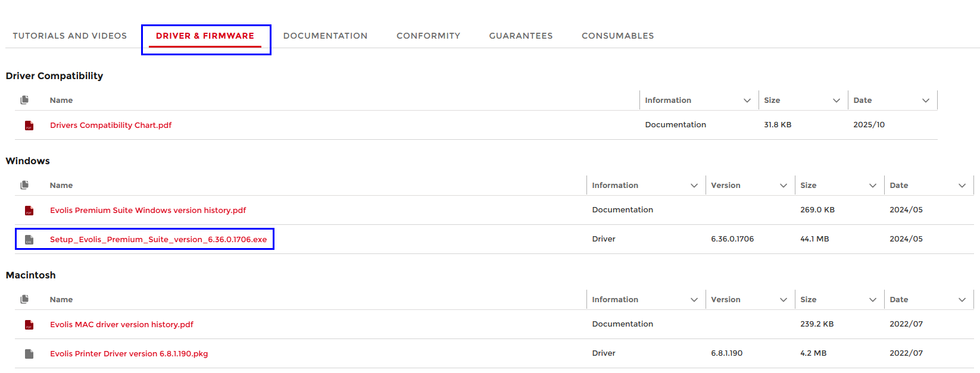Click the 31.8 KB size cell

click(x=778, y=125)
